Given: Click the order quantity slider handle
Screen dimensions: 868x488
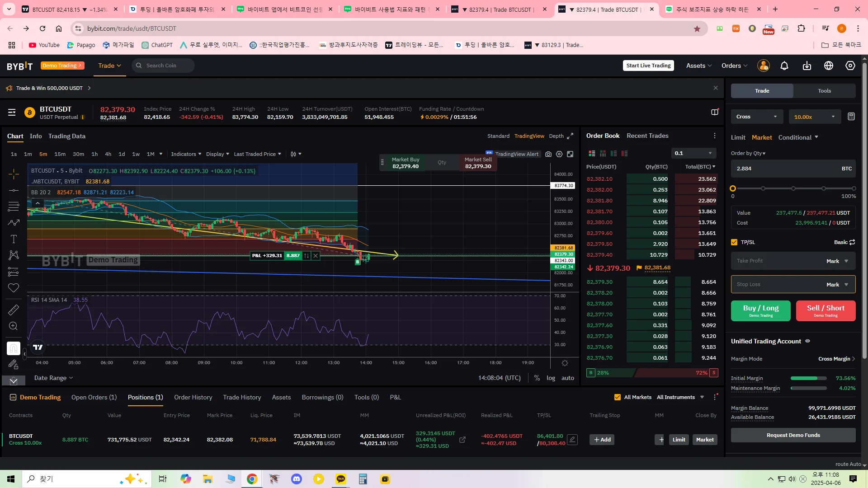Looking at the screenshot, I should tap(733, 188).
